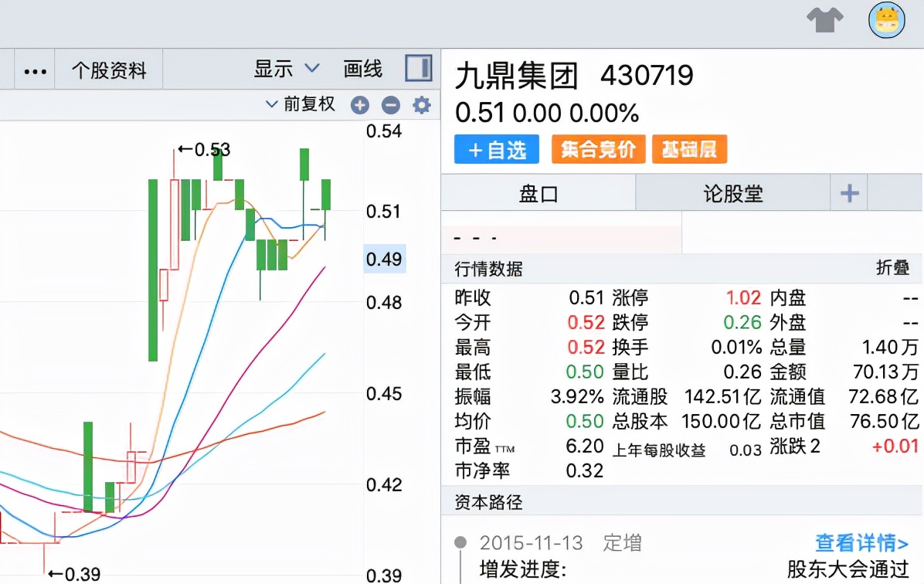Click the 资本路径 section header
Image resolution: width=924 pixels, height=584 pixels.
point(488,502)
